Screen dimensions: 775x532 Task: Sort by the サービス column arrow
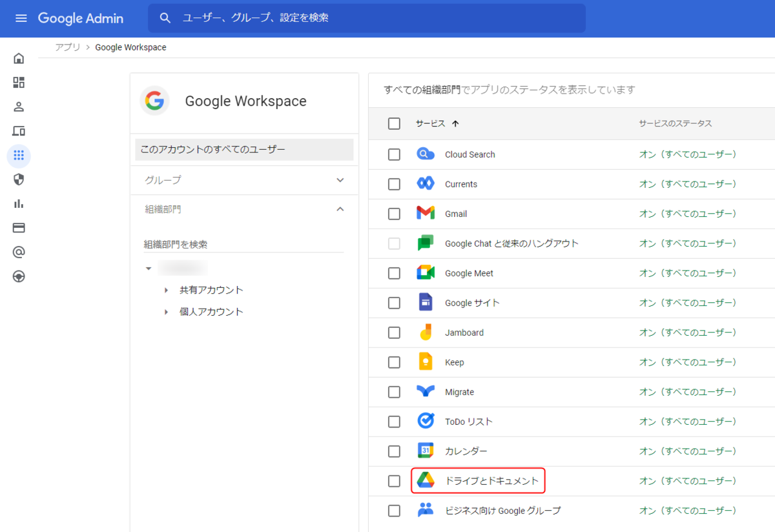pos(455,123)
